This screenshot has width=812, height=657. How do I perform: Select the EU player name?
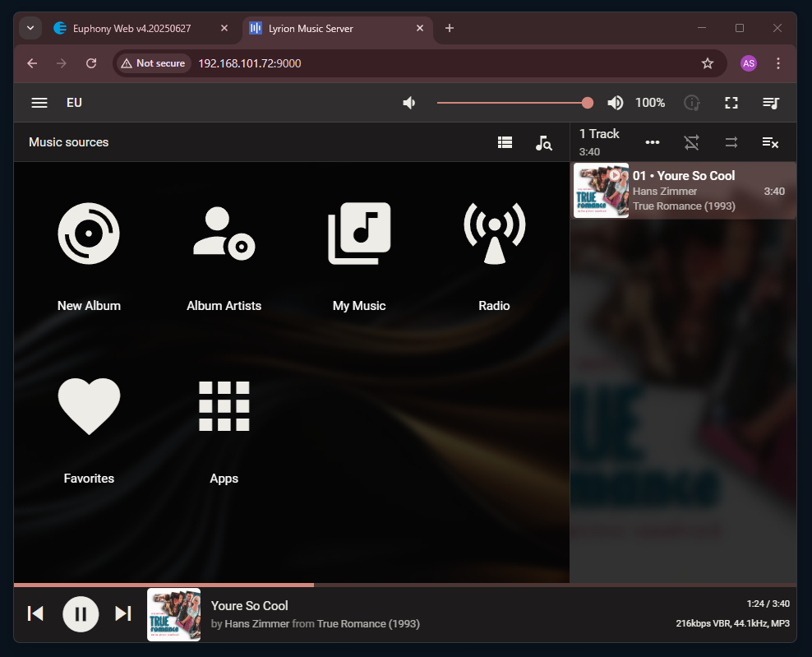(74, 103)
